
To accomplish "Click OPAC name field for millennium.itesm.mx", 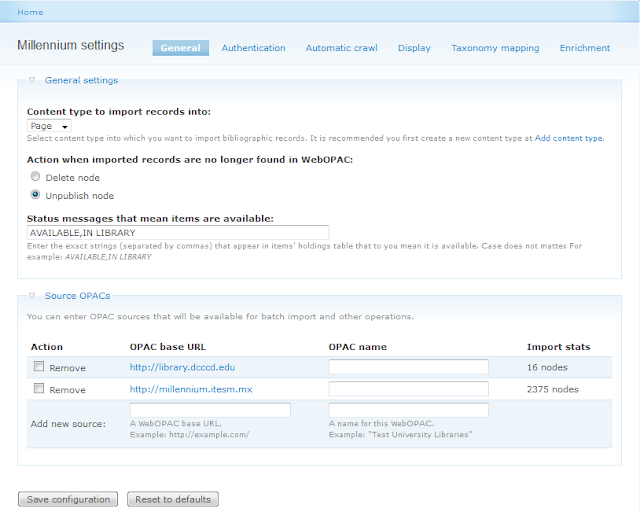I will pos(409,389).
